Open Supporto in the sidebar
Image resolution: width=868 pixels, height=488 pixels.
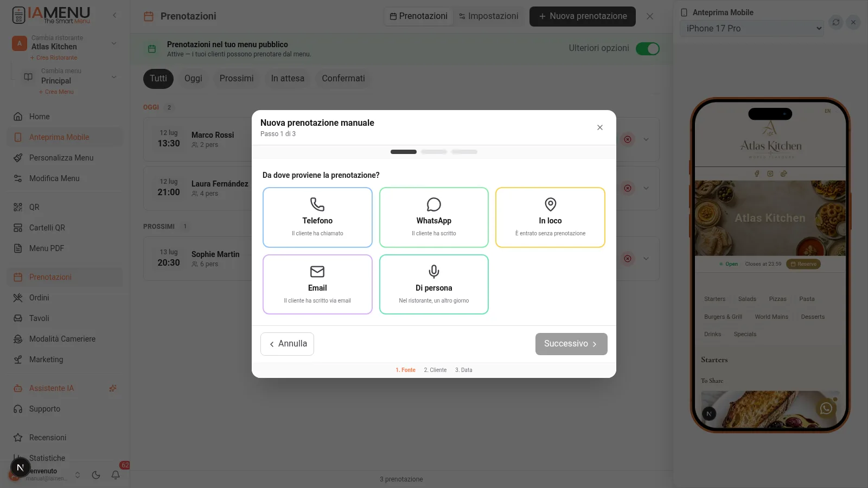[x=65, y=409]
